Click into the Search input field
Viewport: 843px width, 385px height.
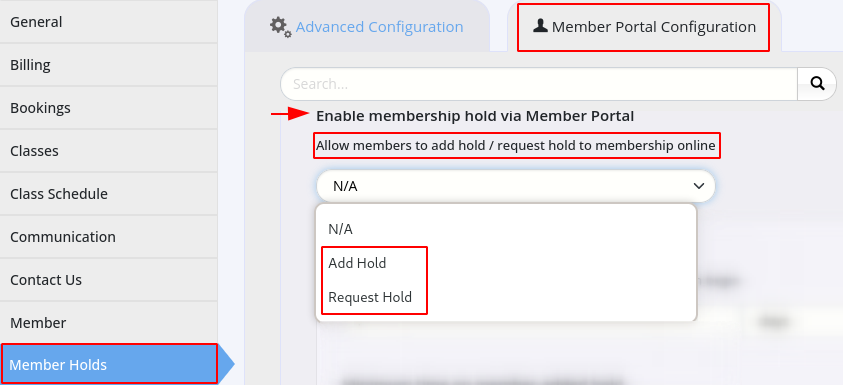click(x=539, y=84)
